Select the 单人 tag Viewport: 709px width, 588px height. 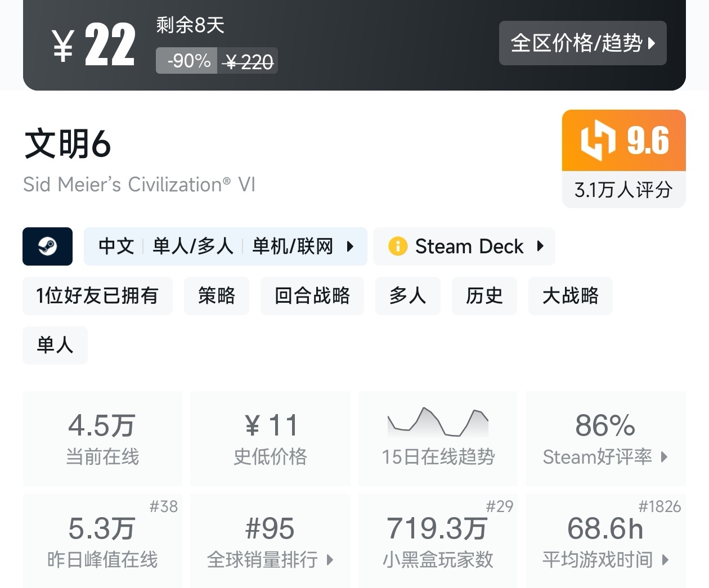[55, 345]
